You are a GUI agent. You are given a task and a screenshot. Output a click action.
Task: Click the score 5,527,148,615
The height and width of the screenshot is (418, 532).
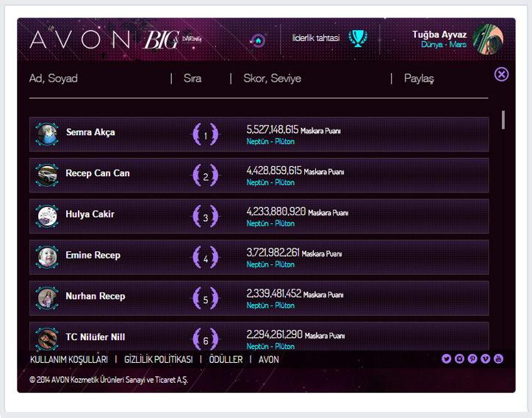pyautogui.click(x=273, y=129)
